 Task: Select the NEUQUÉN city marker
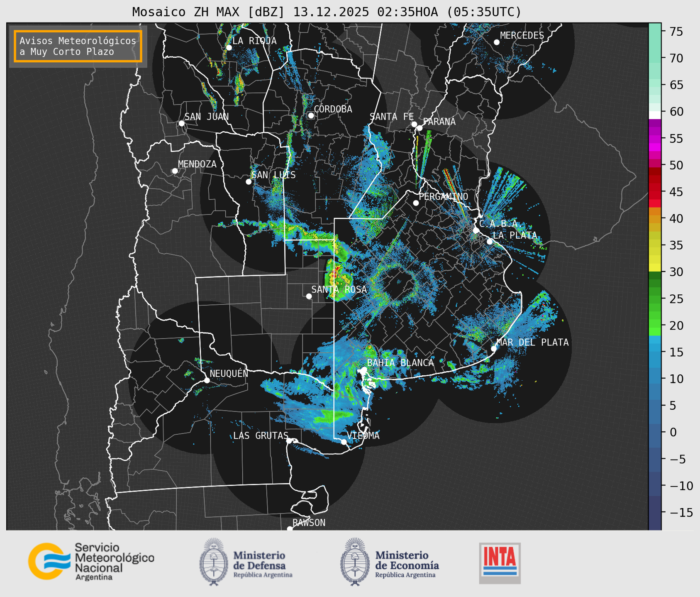click(x=207, y=380)
